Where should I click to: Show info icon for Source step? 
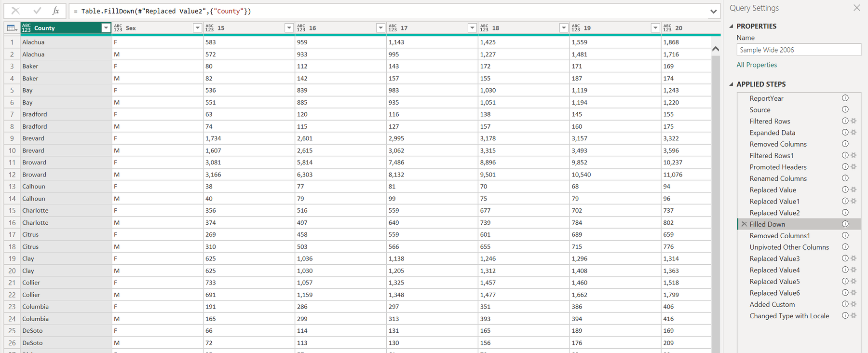click(845, 109)
